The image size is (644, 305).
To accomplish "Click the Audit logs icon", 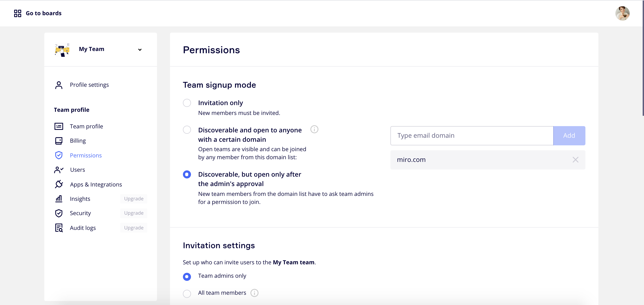I will [59, 228].
